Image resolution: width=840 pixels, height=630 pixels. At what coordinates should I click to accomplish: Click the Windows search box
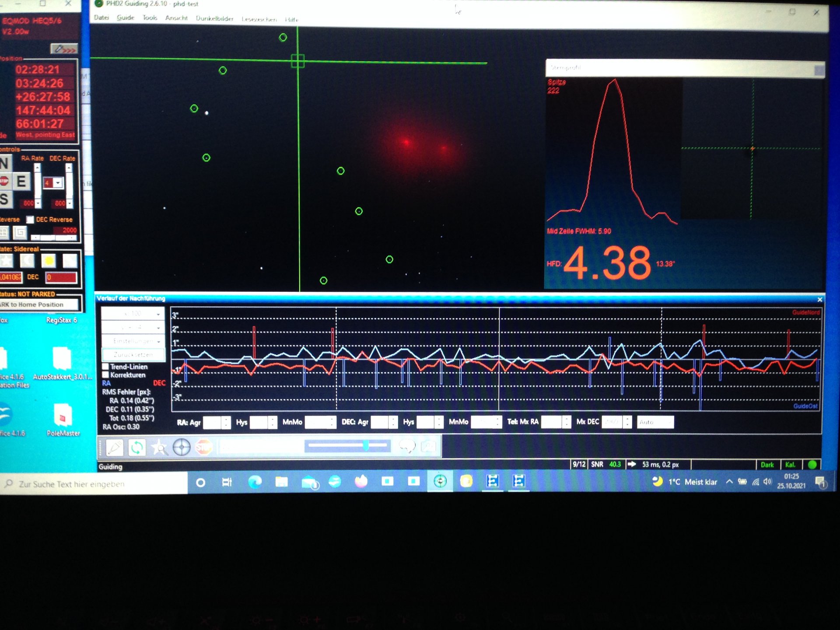(x=94, y=484)
